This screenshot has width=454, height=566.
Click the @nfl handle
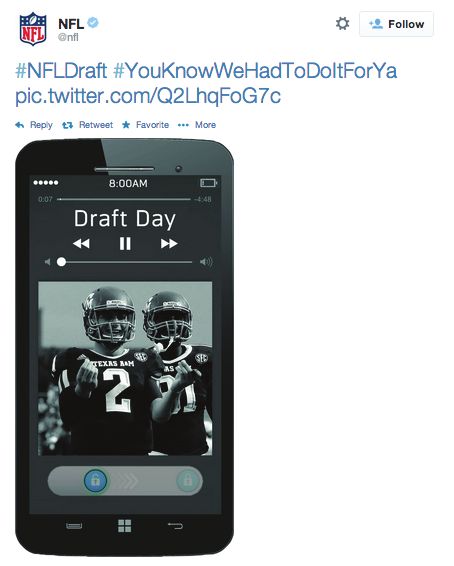68,37
